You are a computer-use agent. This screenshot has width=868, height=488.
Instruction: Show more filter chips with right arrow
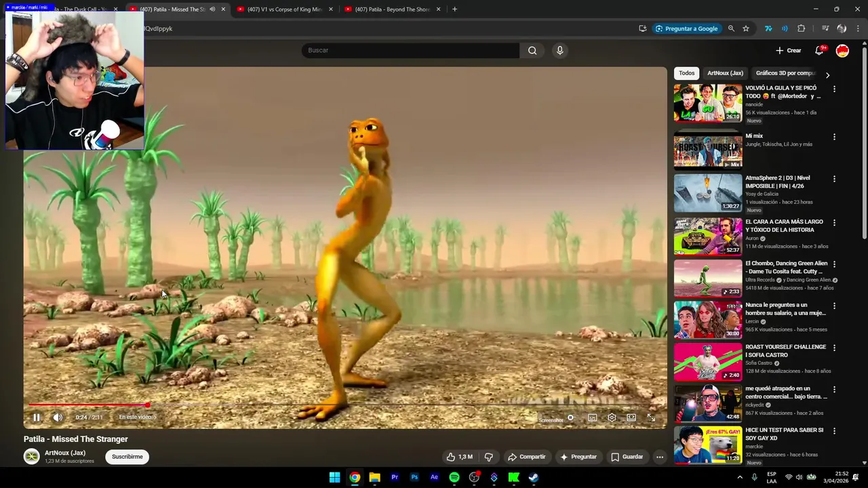[x=827, y=75]
